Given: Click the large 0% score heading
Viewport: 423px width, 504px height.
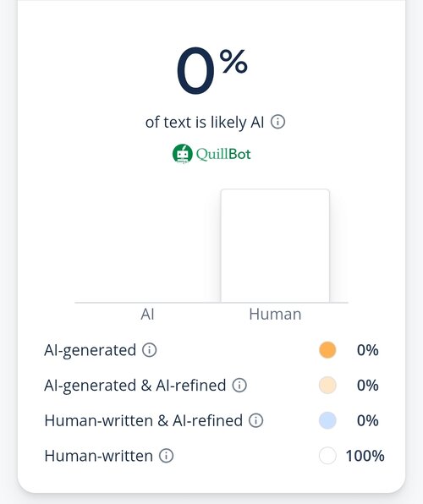Looking at the screenshot, I should point(212,71).
